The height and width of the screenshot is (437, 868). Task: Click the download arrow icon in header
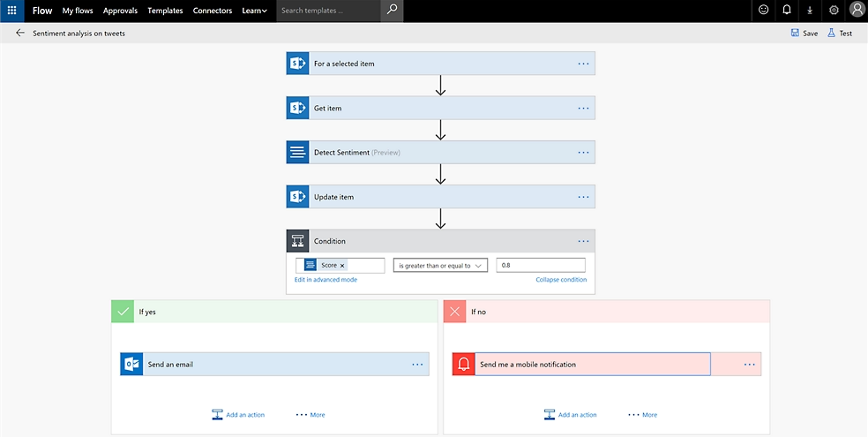[x=810, y=11]
